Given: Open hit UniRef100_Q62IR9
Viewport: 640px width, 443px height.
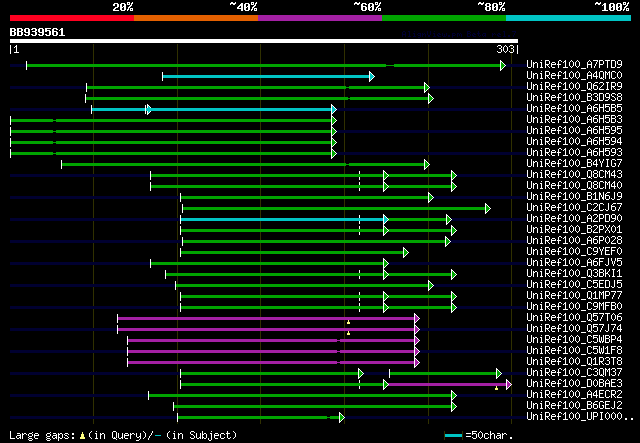Looking at the screenshot, I should (574, 86).
